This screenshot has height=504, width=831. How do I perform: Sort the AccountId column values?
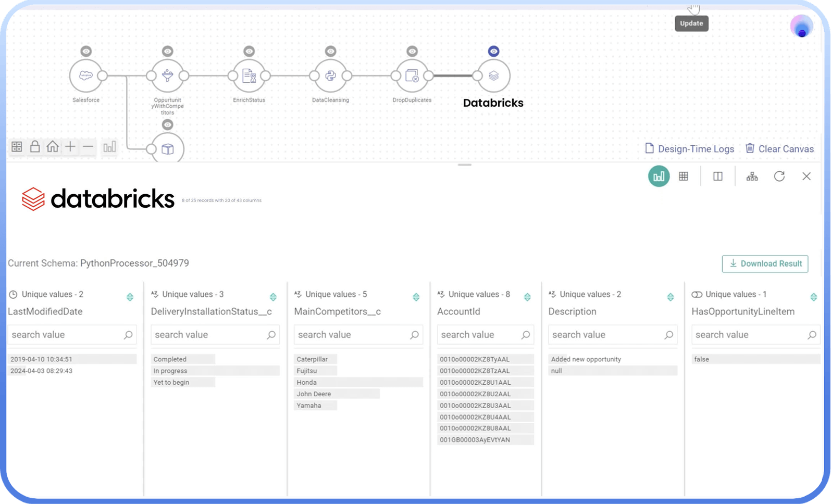click(527, 297)
